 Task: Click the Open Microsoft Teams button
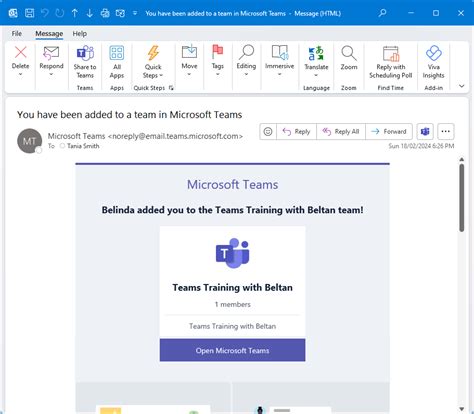232,350
